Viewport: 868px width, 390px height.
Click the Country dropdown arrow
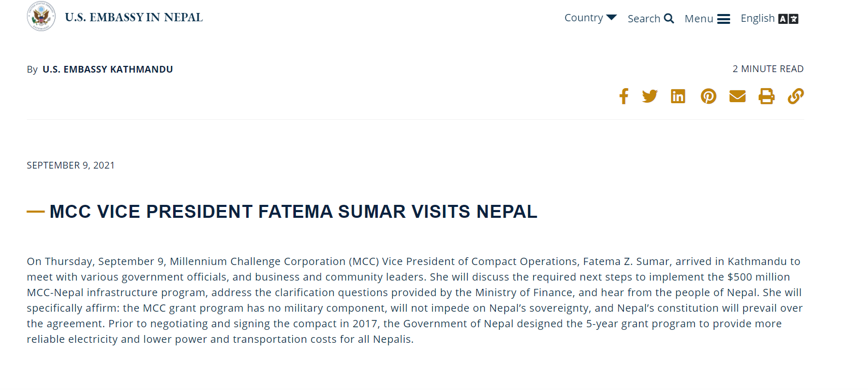(611, 18)
